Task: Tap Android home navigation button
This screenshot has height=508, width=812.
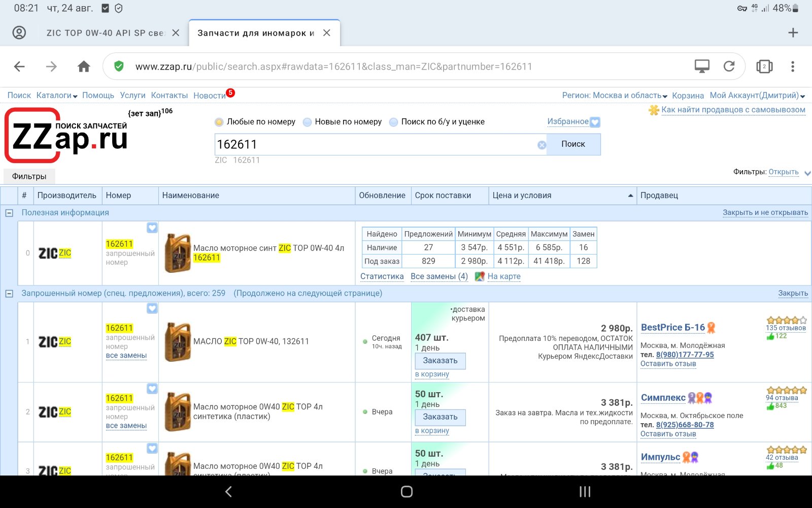Action: click(x=407, y=492)
